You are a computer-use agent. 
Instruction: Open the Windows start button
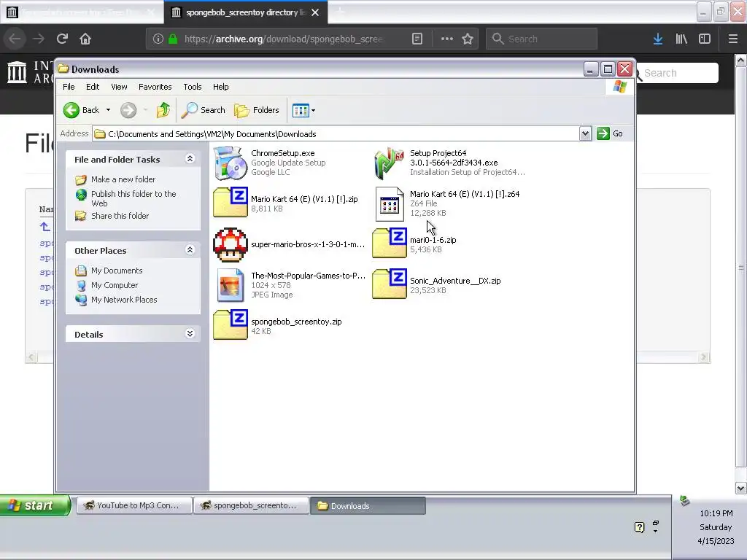click(x=35, y=505)
